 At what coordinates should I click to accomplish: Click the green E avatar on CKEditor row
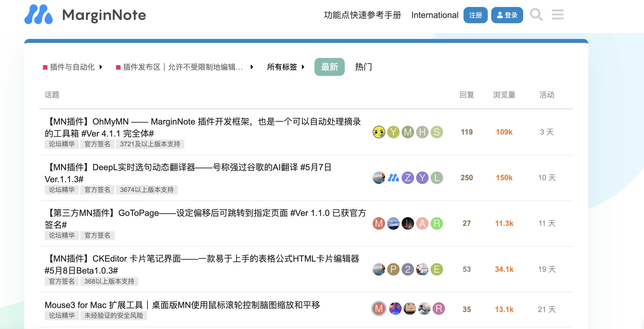click(437, 269)
